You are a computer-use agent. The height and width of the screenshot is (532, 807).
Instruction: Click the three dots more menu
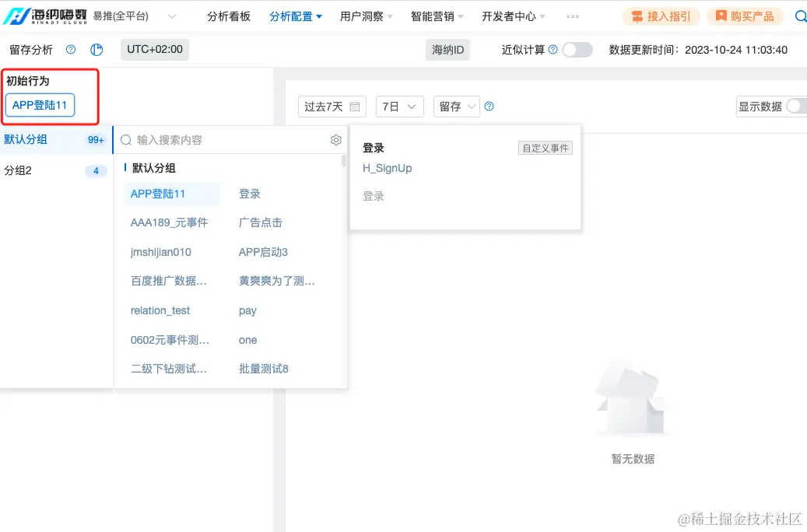tap(572, 16)
